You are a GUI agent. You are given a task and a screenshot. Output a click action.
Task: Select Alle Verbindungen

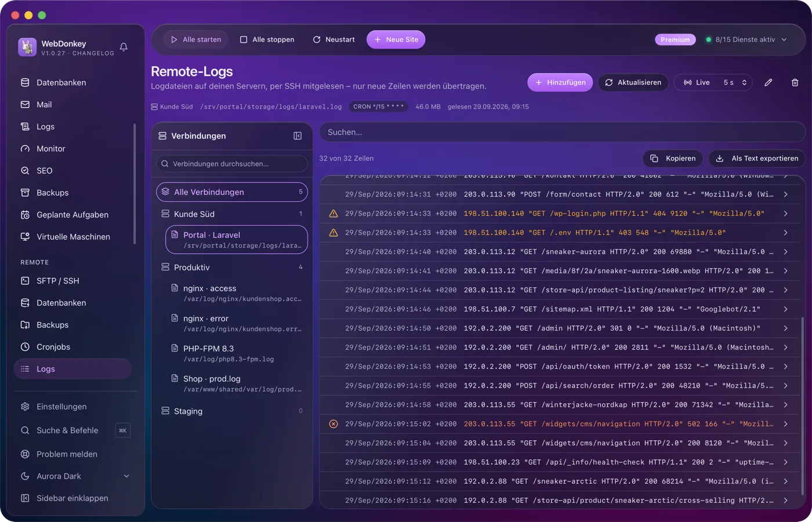tap(232, 192)
